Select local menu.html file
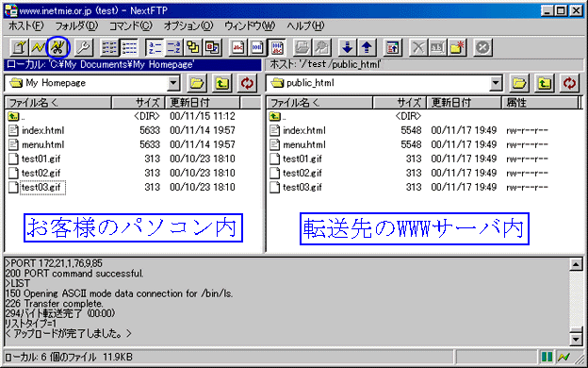The image size is (588, 368). pos(37,145)
